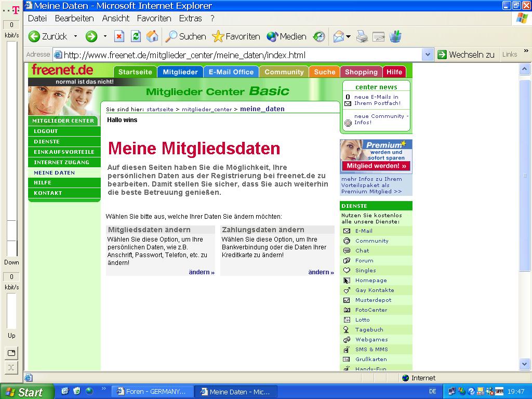Image resolution: width=532 pixels, height=399 pixels.
Task: Click the mail envelope toolbar icon
Action: click(339, 36)
